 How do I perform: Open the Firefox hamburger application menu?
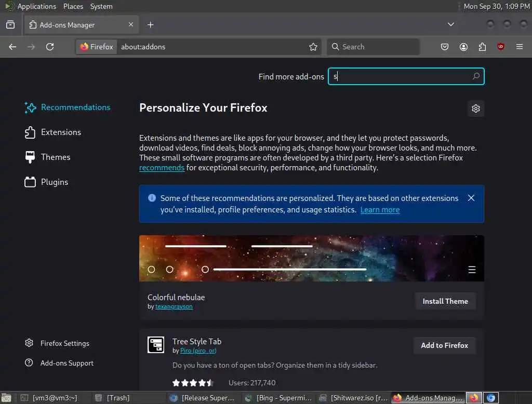point(520,47)
